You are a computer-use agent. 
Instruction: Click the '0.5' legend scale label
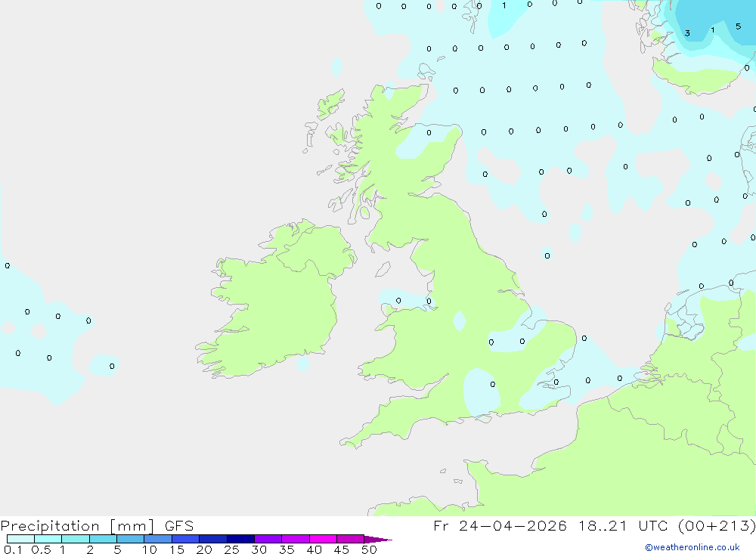coord(41,549)
